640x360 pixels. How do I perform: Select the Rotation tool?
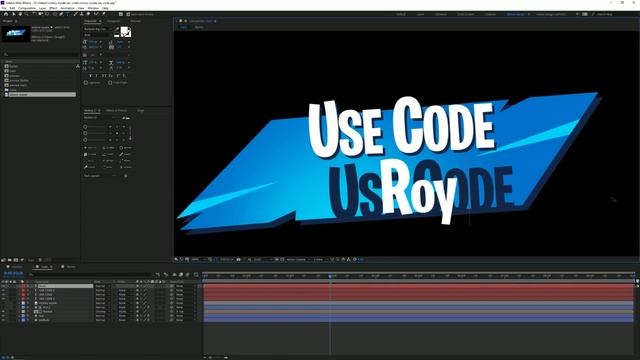(x=34, y=14)
